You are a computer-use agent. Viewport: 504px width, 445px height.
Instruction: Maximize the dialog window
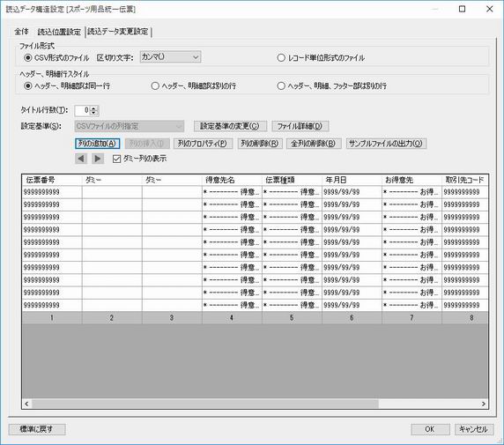(462, 9)
